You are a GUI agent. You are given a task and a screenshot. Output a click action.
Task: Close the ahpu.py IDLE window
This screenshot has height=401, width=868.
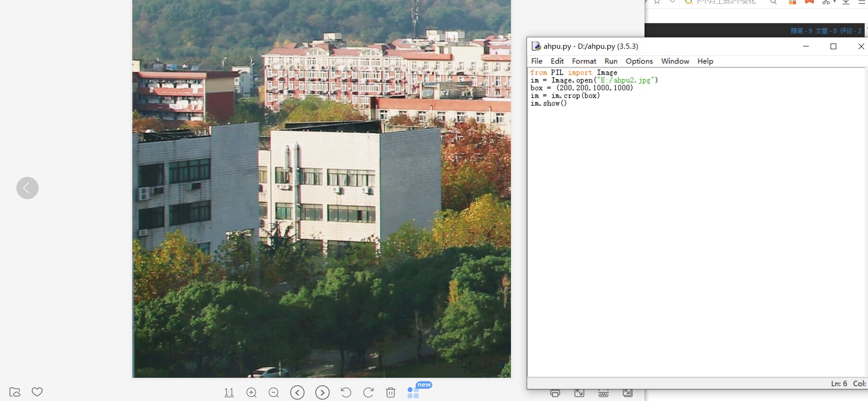point(861,46)
